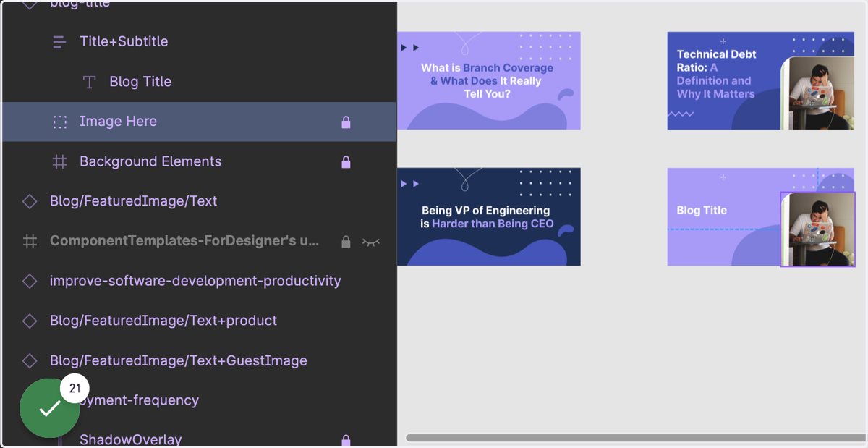Click the dashed frame icon beside Image Here
This screenshot has width=868, height=448.
[60, 122]
